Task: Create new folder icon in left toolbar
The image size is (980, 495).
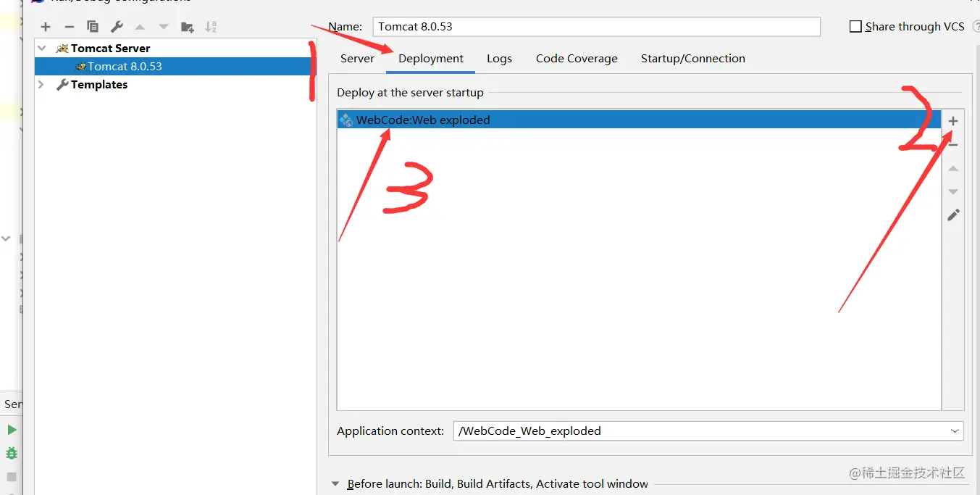Action: [188, 27]
